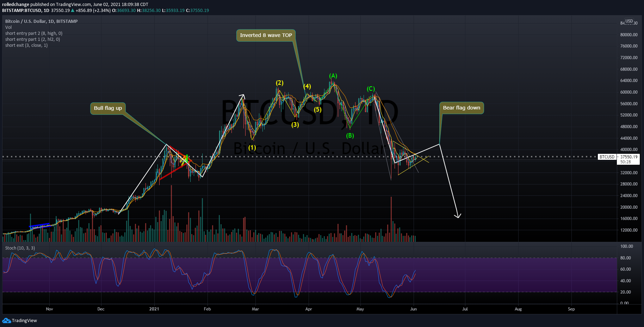Select 'short exit (3, close, 1)' legend
Image resolution: width=644 pixels, height=327 pixels.
tap(26, 45)
